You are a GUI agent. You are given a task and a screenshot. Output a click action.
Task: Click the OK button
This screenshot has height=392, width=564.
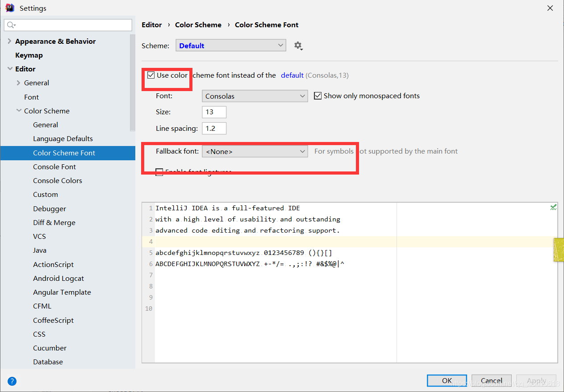point(447,380)
